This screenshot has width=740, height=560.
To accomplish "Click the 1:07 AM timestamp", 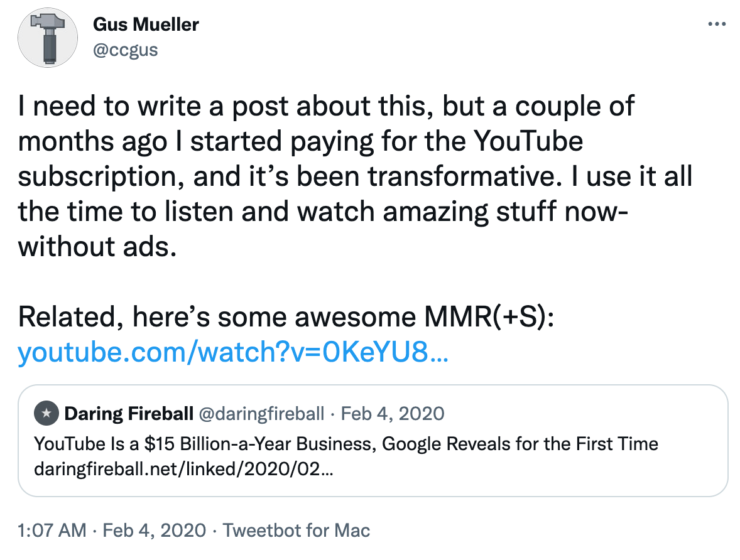I will (52, 530).
